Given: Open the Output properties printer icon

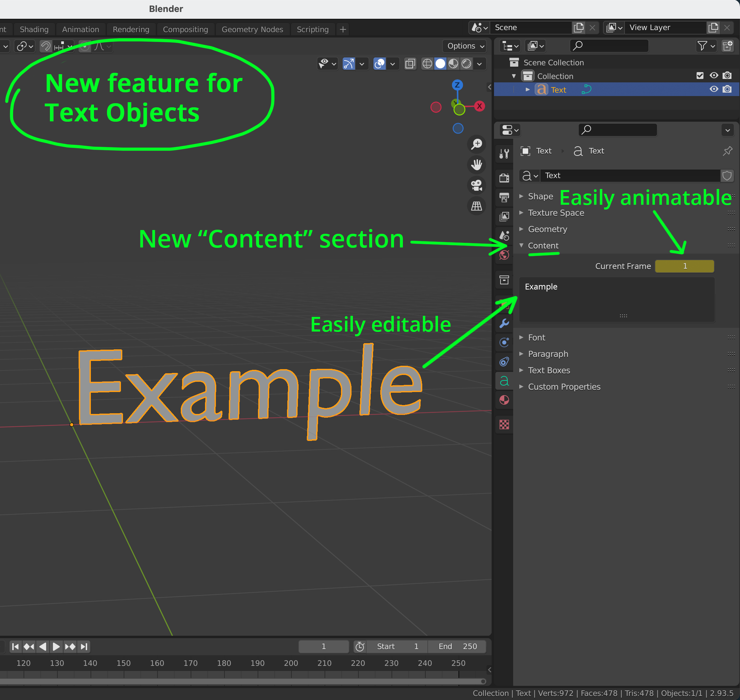Looking at the screenshot, I should (504, 198).
